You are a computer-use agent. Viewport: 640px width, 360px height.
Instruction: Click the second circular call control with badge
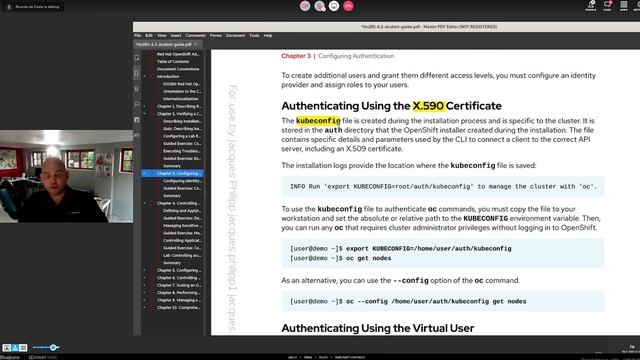pyautogui.click(x=320, y=6)
